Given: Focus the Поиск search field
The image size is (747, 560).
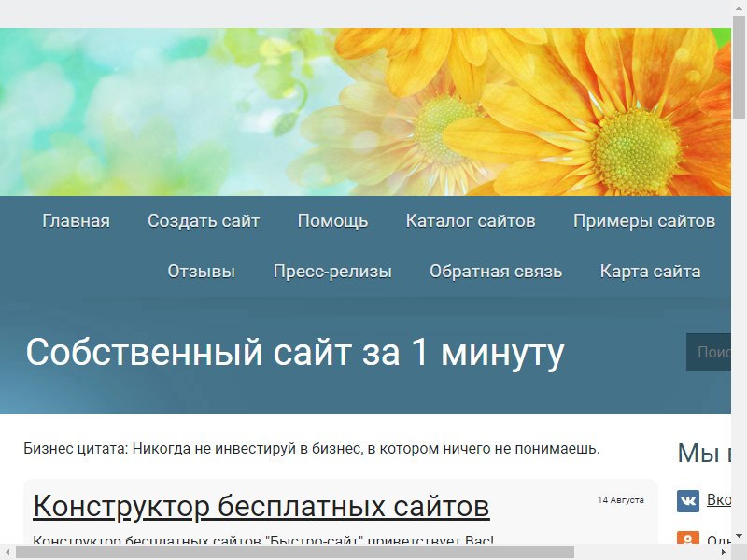Looking at the screenshot, I should click(709, 353).
